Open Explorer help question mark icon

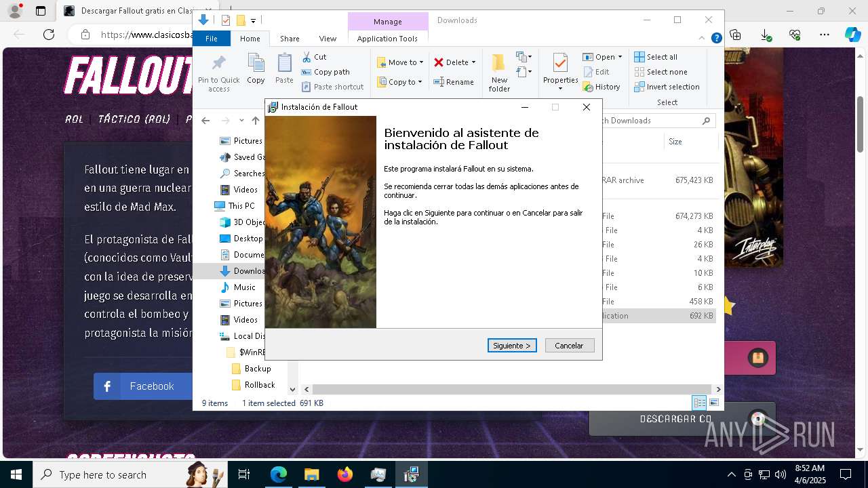point(716,39)
